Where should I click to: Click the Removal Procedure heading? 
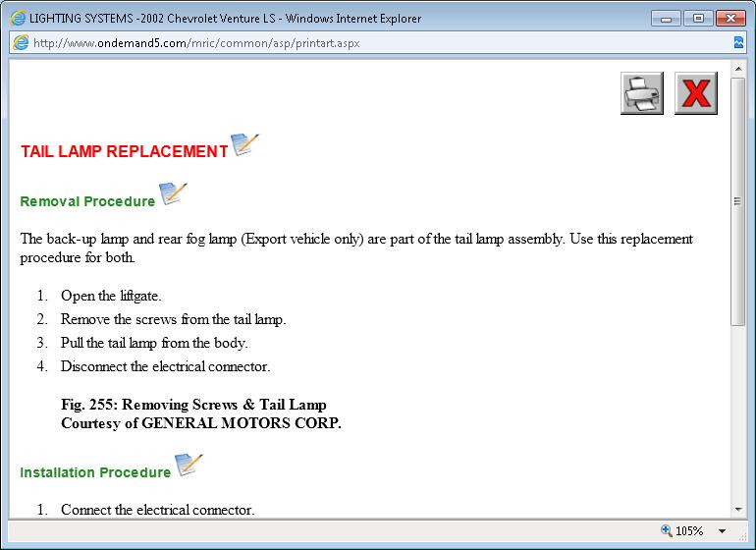(x=87, y=201)
